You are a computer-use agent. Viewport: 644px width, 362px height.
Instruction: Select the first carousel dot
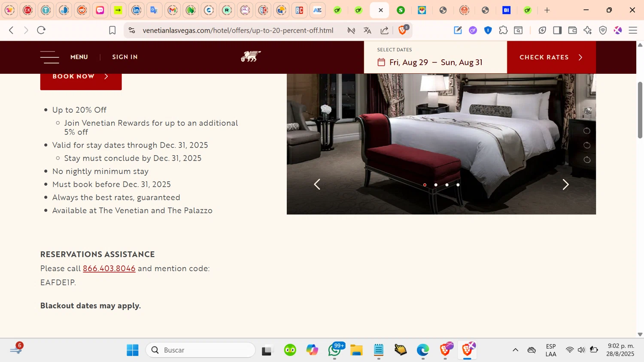(x=425, y=185)
